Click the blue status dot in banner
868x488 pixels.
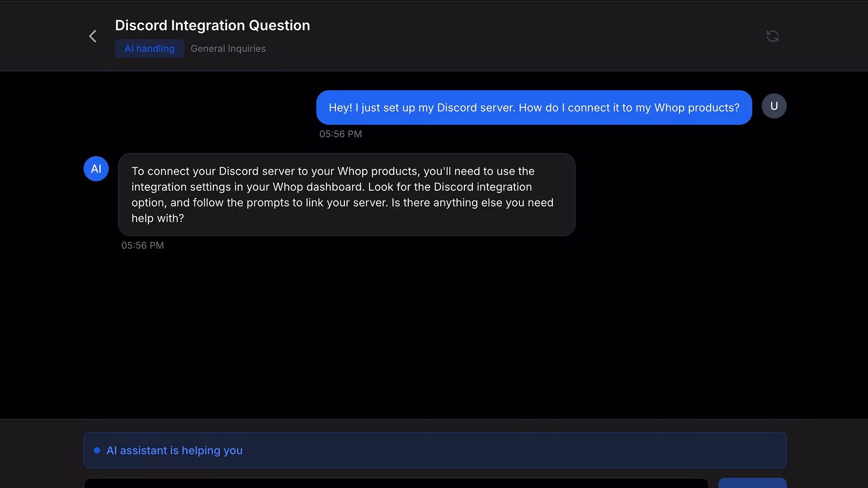97,450
